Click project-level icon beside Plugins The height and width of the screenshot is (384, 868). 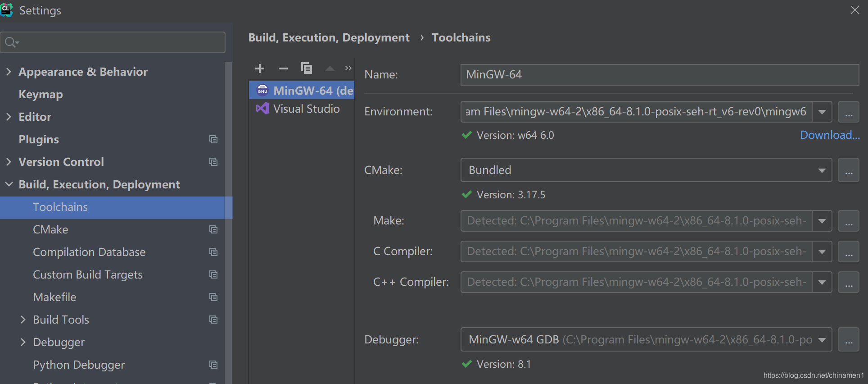click(213, 139)
